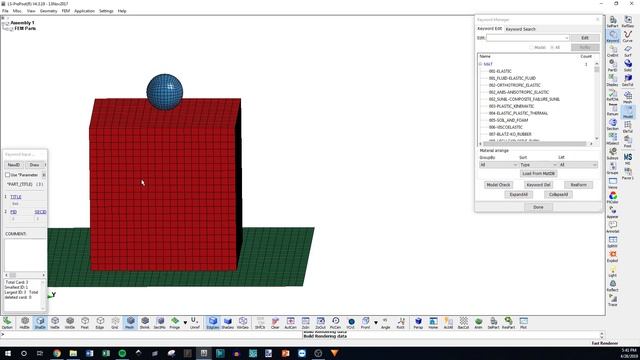Select the Model radio button in Keyword Manager

point(531,47)
